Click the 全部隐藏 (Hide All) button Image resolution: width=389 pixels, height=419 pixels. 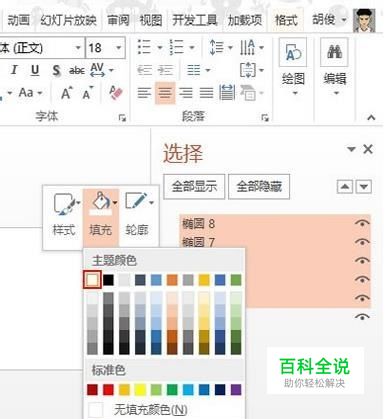(x=259, y=186)
